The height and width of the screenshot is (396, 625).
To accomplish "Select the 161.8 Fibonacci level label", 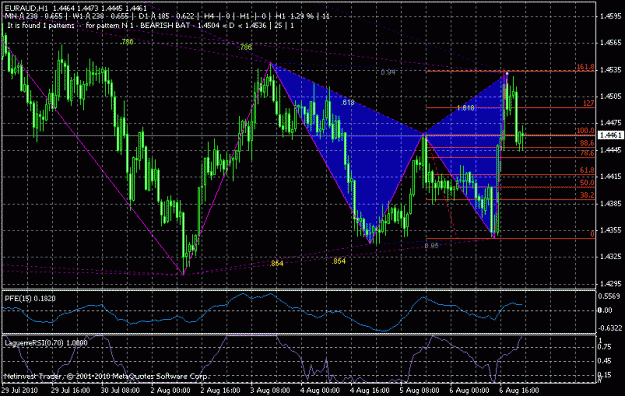I will click(x=585, y=67).
